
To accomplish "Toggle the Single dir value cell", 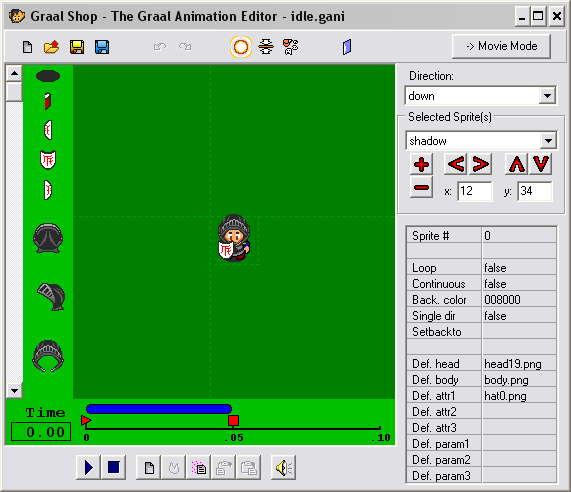I will tap(519, 316).
